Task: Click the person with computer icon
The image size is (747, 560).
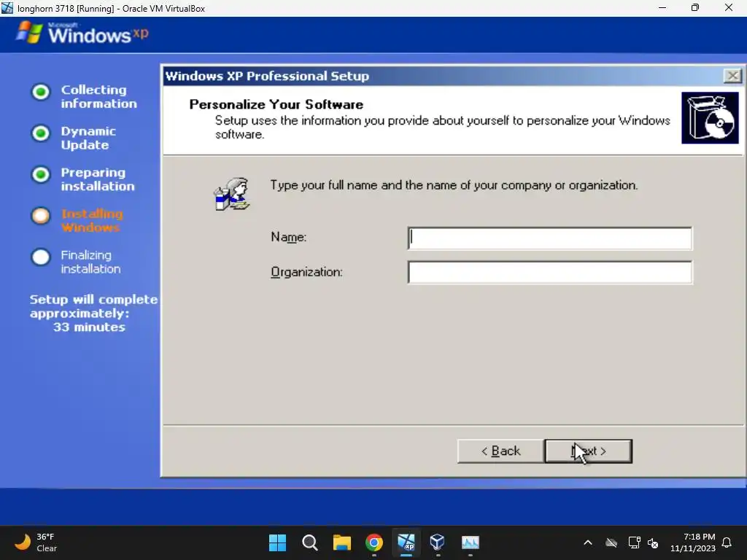Action: coord(232,194)
